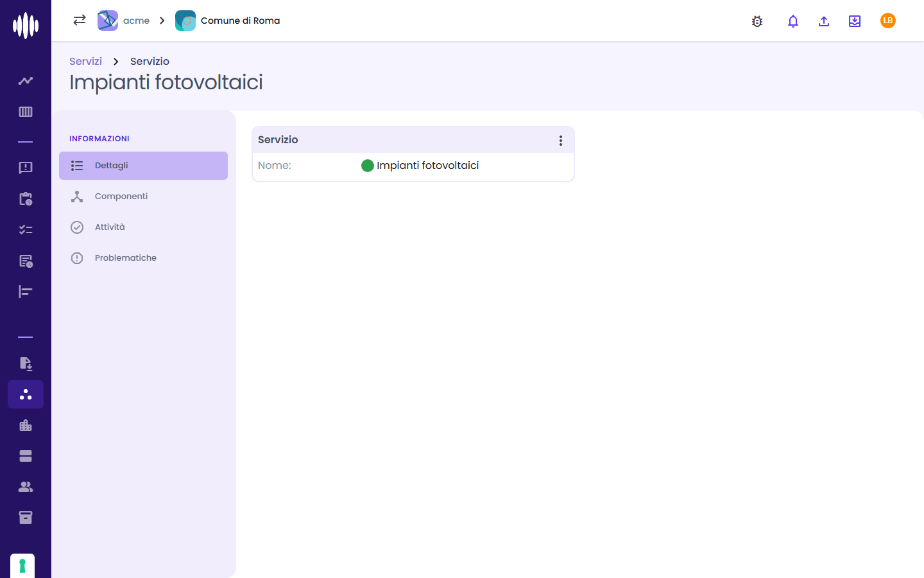Open the Problematiche section
Viewport: 924px width, 578px height.
(x=143, y=258)
